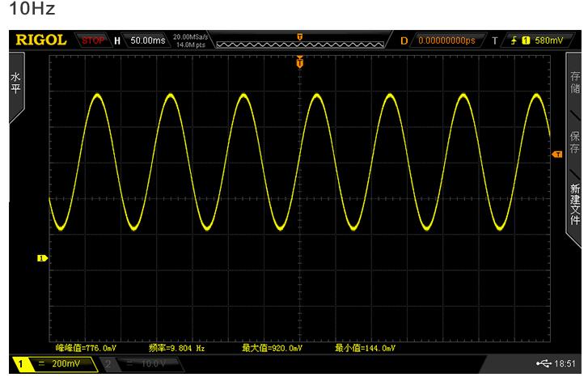
Task: Select the 峰峰值 peak-to-peak measurement
Action: tap(86, 348)
